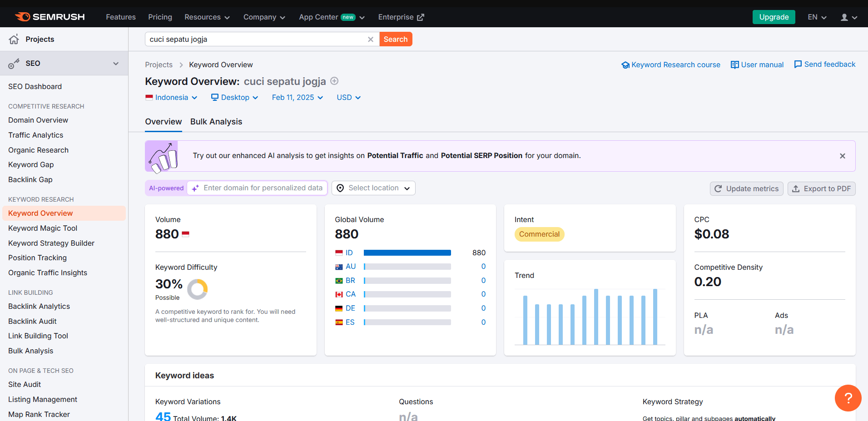The height and width of the screenshot is (421, 868).
Task: Switch to the Bulk Analysis tab
Action: pos(216,122)
